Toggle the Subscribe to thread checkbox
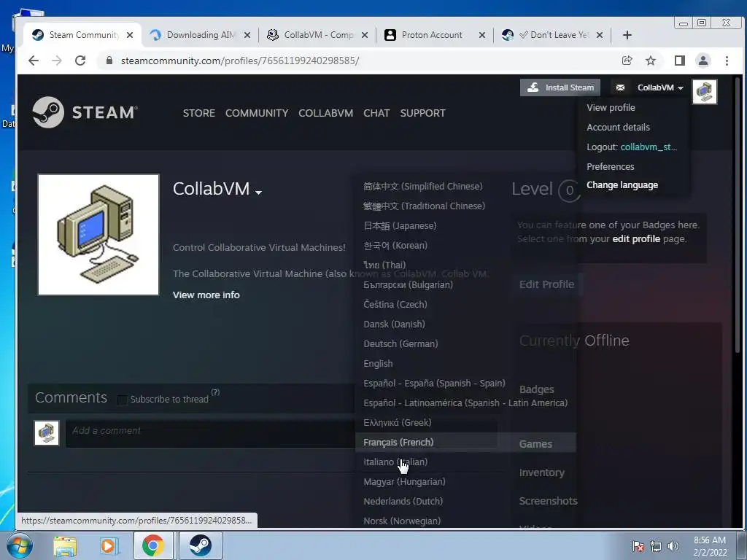 (x=122, y=400)
